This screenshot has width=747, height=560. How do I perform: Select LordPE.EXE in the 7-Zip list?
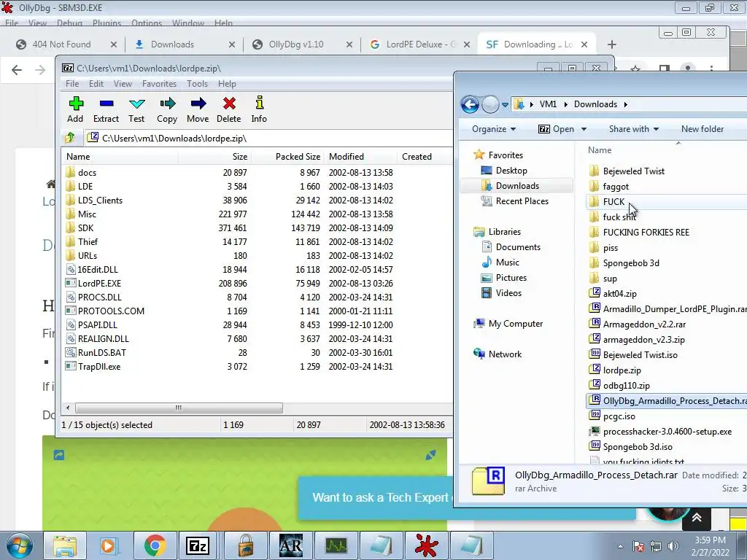pos(99,284)
